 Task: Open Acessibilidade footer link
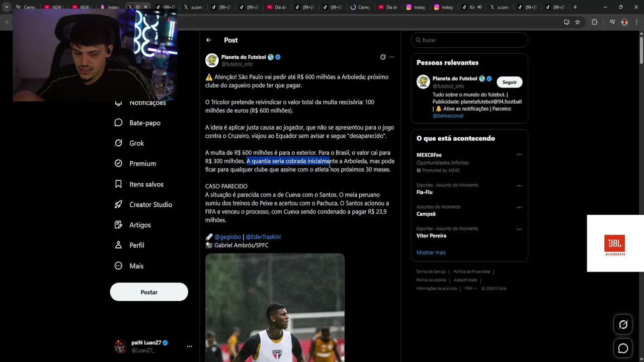pos(465,280)
